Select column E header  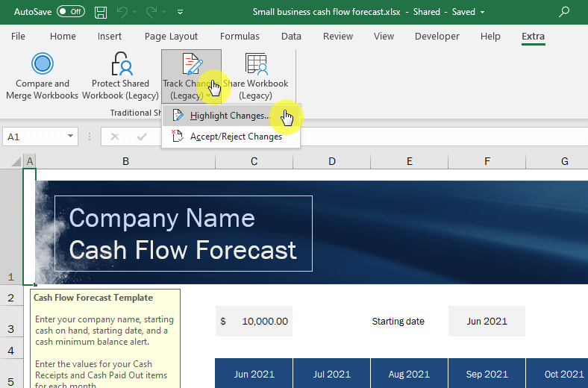409,162
